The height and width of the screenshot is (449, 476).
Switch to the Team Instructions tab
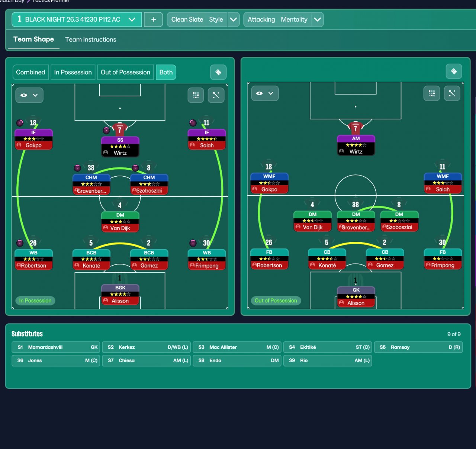pyautogui.click(x=91, y=39)
